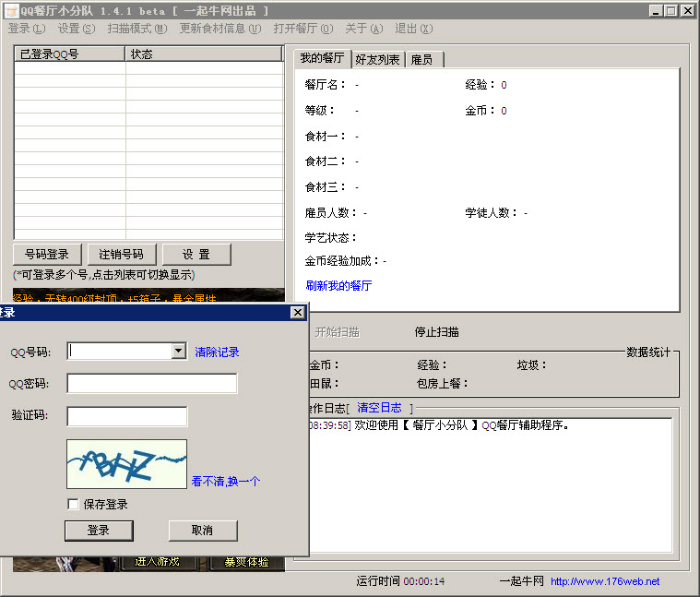Click the 停止扫描 button
The image size is (700, 597).
(x=436, y=332)
